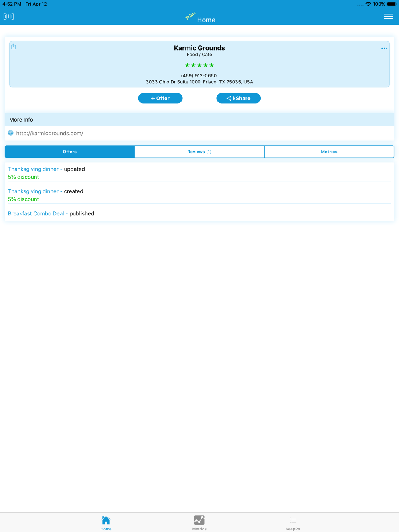The image size is (399, 532).
Task: Tap the address 3033 Ohio Dr Suite 1000
Action: point(199,82)
